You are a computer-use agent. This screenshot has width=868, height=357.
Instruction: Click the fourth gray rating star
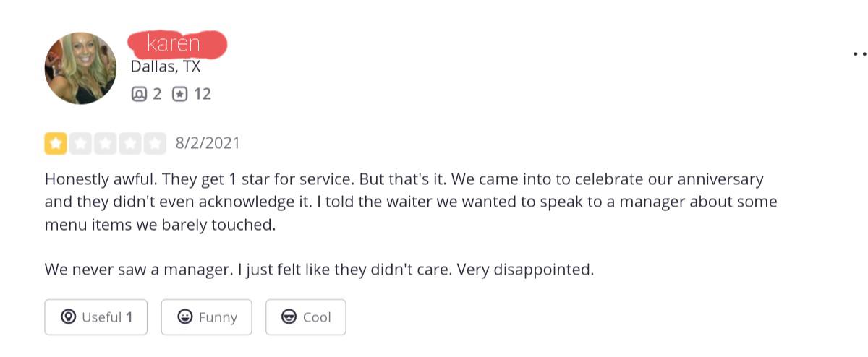(130, 143)
